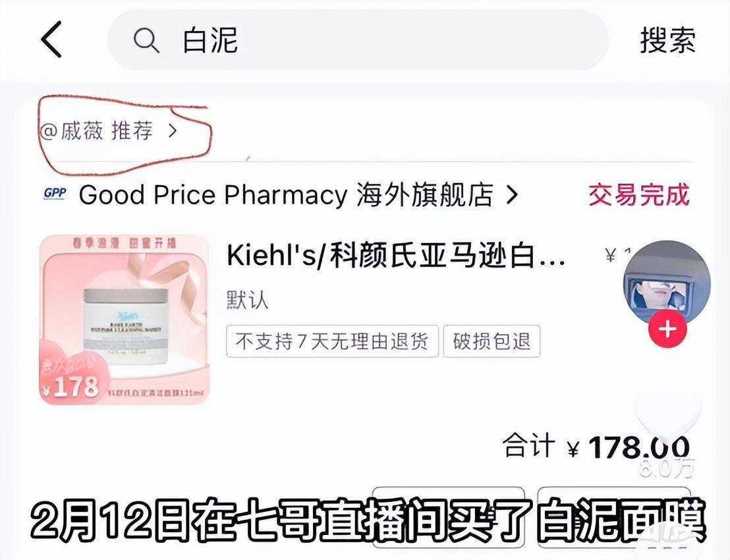Screen dimensions: 730x560
Task: Click the search magnifier icon
Action: (146, 40)
